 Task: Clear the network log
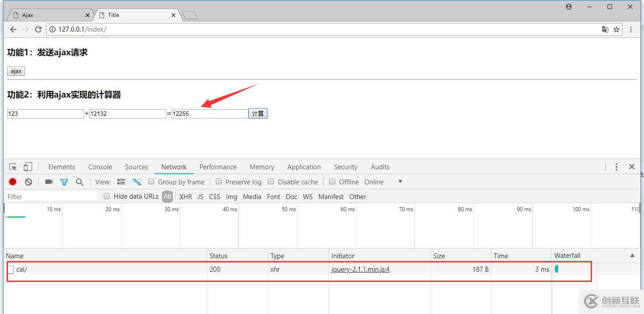28,182
